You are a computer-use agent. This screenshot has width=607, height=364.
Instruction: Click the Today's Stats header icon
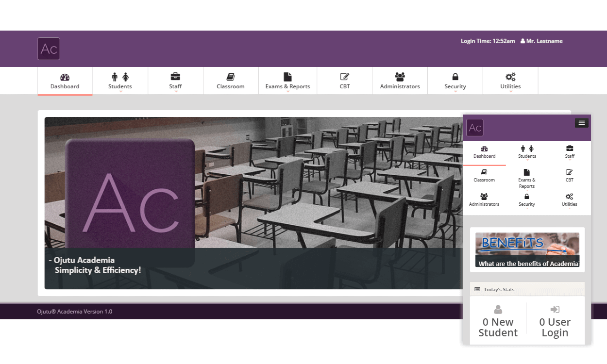coord(477,289)
